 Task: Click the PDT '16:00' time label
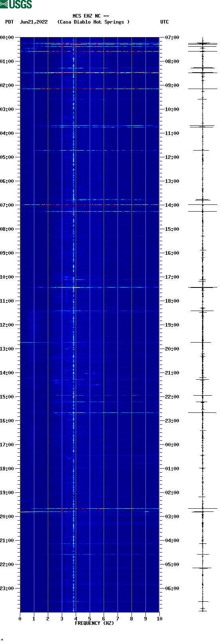[7, 421]
